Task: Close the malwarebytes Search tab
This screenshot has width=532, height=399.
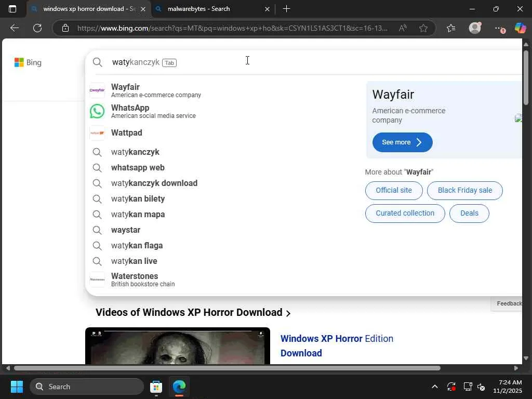Action: pos(267,9)
